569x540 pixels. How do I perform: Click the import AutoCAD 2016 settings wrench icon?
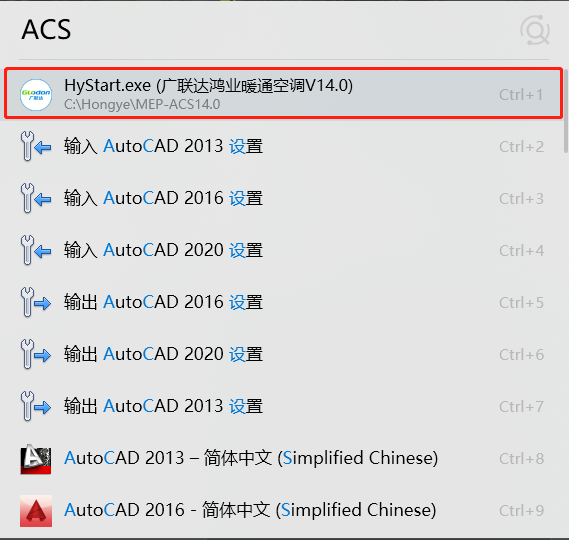tap(36, 198)
